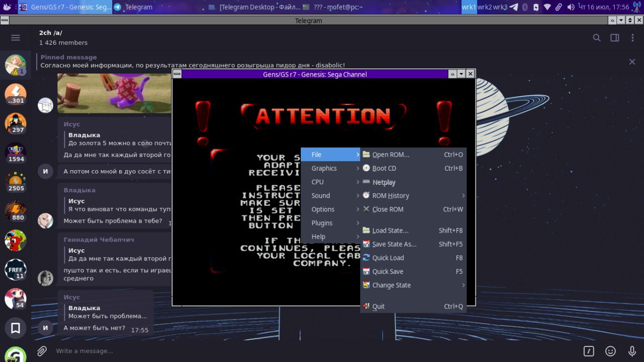Click the highlighted File menu item

(x=331, y=155)
